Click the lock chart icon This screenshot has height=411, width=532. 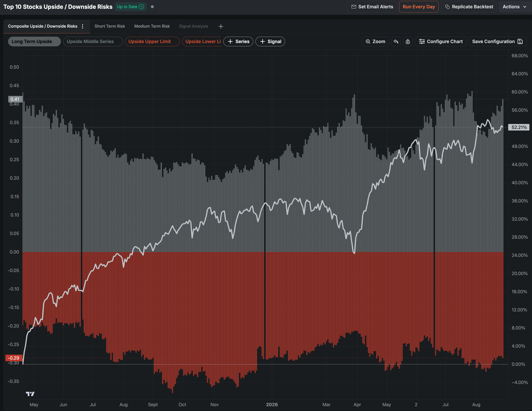408,42
